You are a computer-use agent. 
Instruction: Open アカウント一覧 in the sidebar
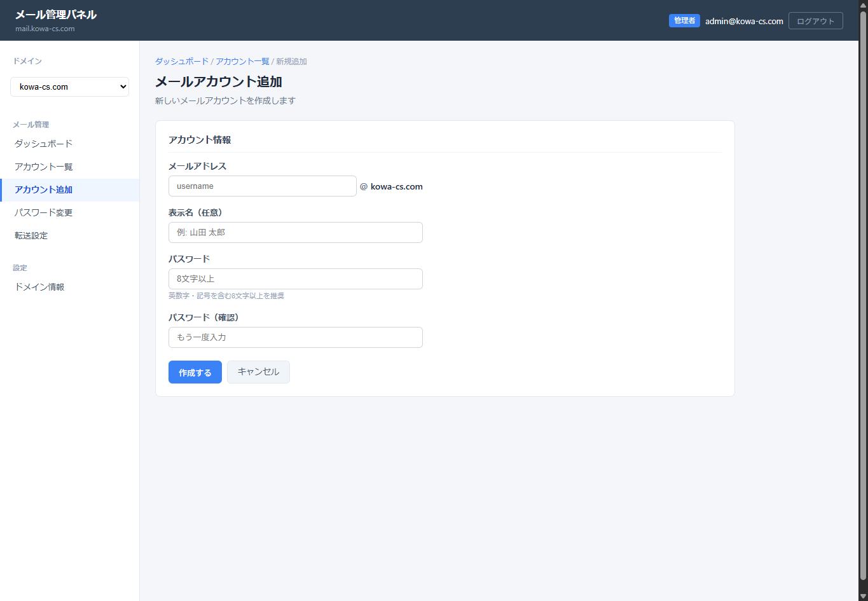[x=44, y=167]
